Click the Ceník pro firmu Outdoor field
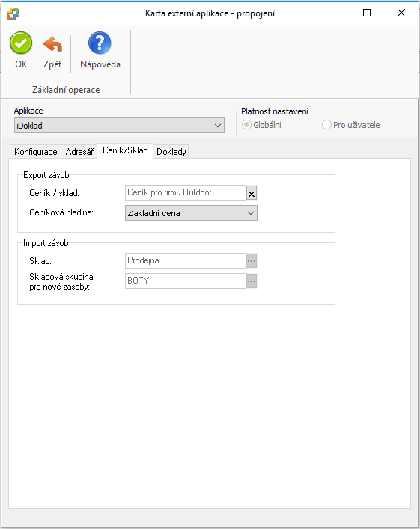Screen dimensions: 420x529 (186, 192)
